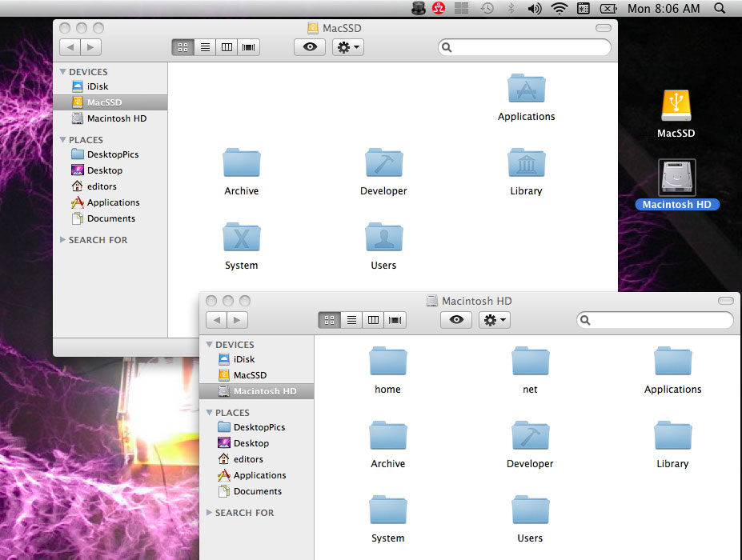Screen dimensions: 742x560
Task: Select MacSSD in Macintosh HD window sidebar
Action: pos(256,375)
